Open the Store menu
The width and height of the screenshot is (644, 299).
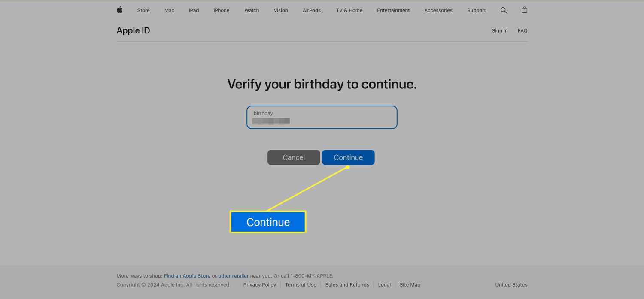(143, 10)
